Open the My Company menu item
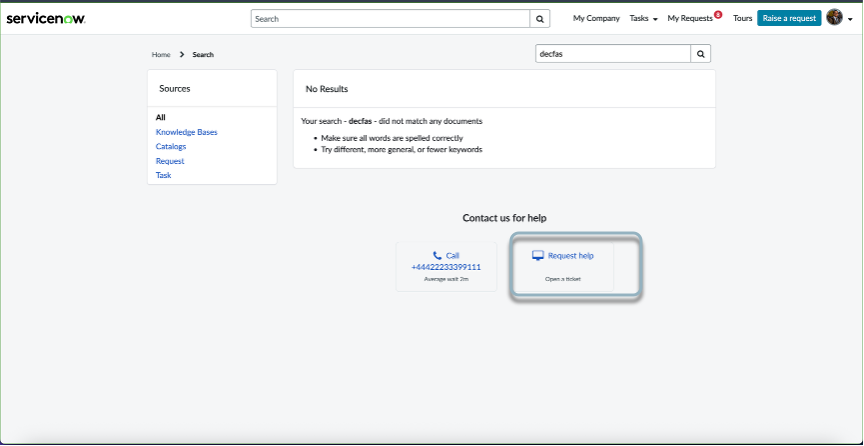This screenshot has width=864, height=446. [x=596, y=18]
